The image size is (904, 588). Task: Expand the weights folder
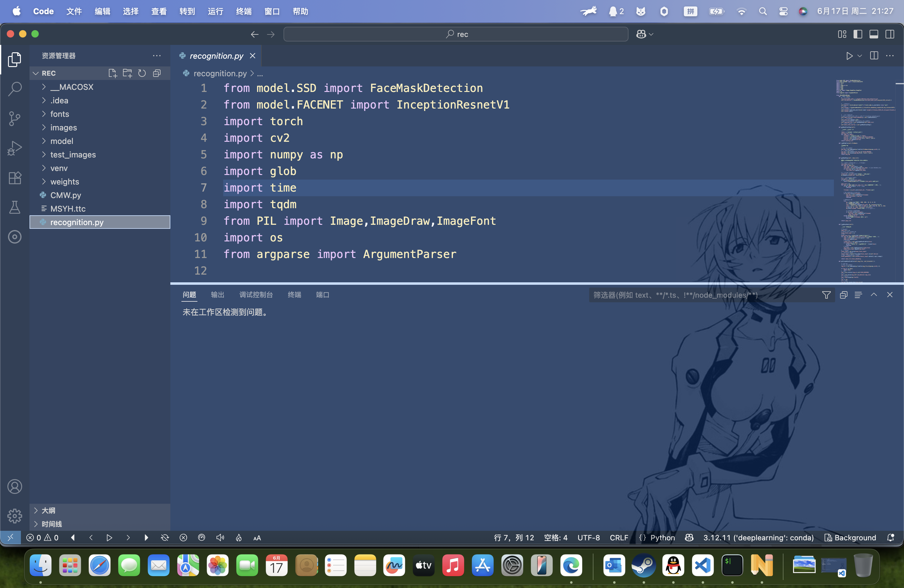[x=100, y=181]
